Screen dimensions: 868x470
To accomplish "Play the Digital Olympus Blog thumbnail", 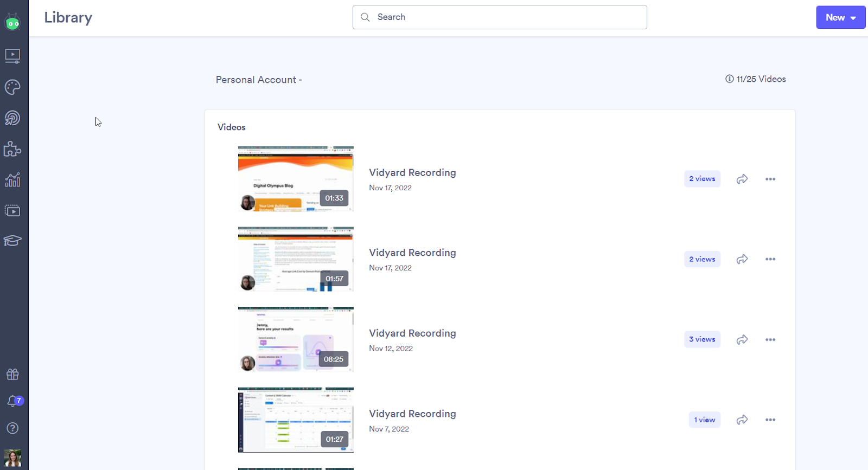I will tap(296, 178).
